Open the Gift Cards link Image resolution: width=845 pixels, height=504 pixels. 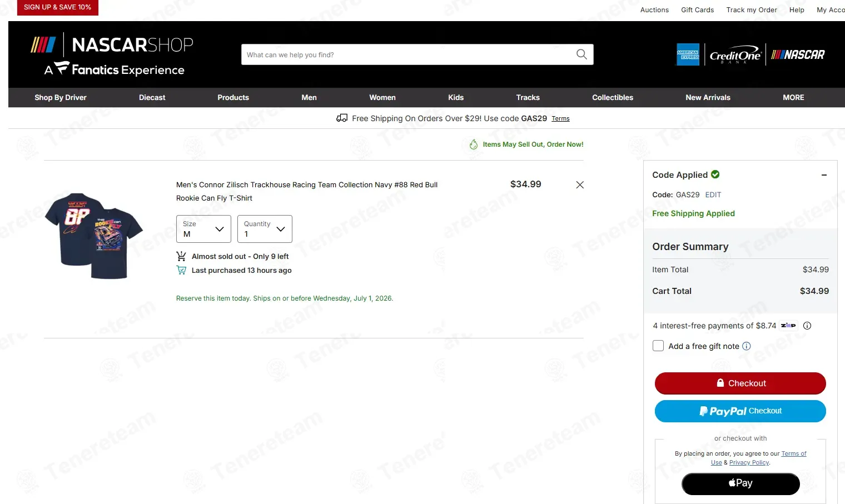point(698,10)
